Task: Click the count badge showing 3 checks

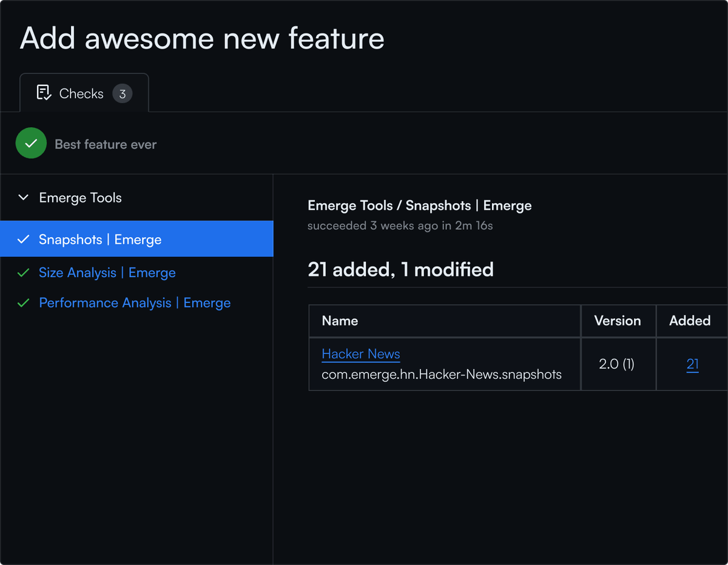Action: coord(123,93)
